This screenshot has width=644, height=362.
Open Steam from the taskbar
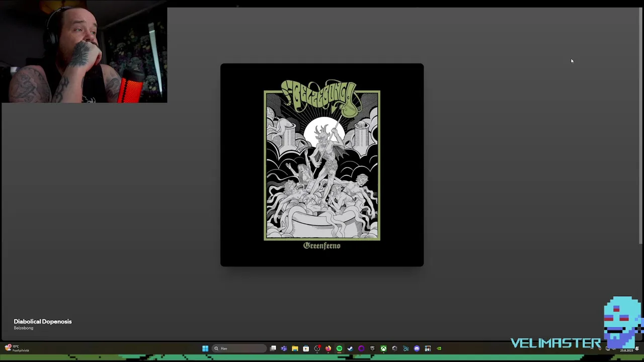pyautogui.click(x=350, y=348)
